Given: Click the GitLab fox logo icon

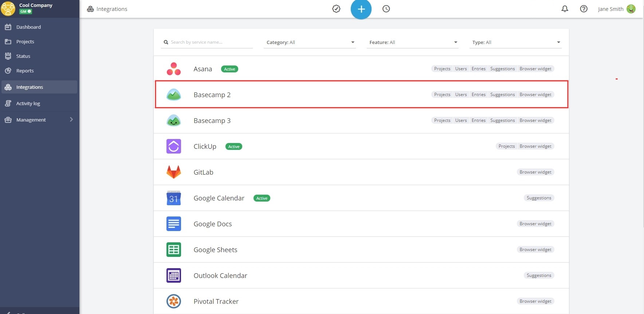Looking at the screenshot, I should (x=174, y=172).
